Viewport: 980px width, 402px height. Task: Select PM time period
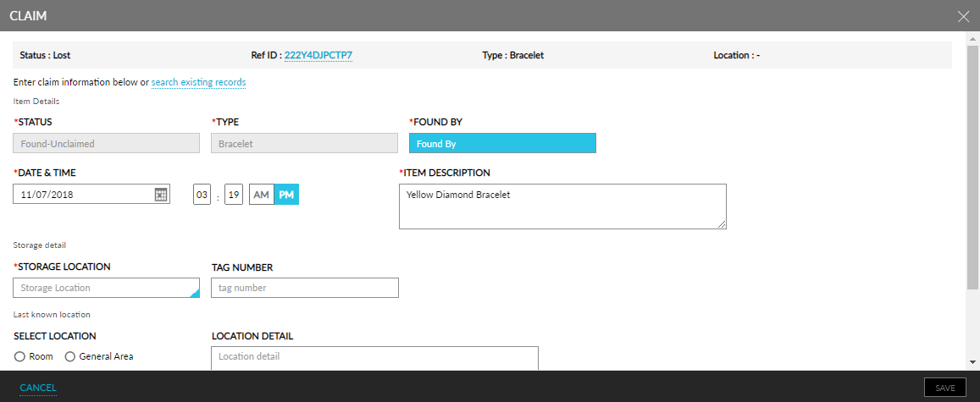(x=286, y=195)
